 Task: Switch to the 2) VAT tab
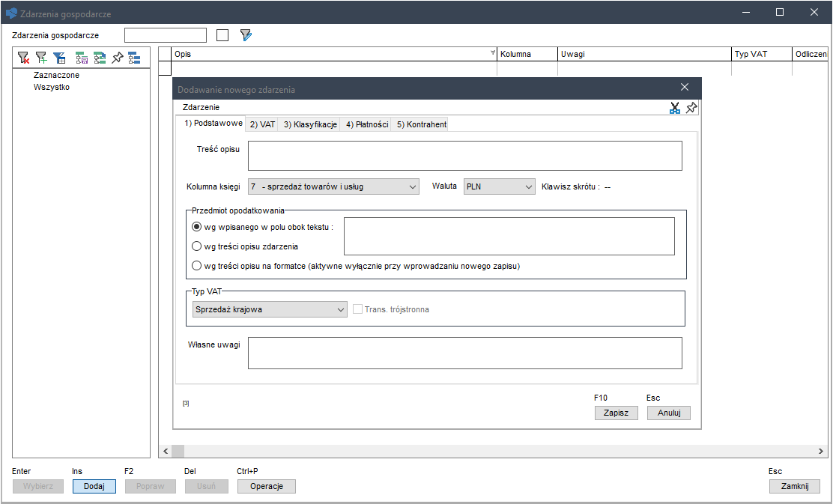click(x=262, y=124)
